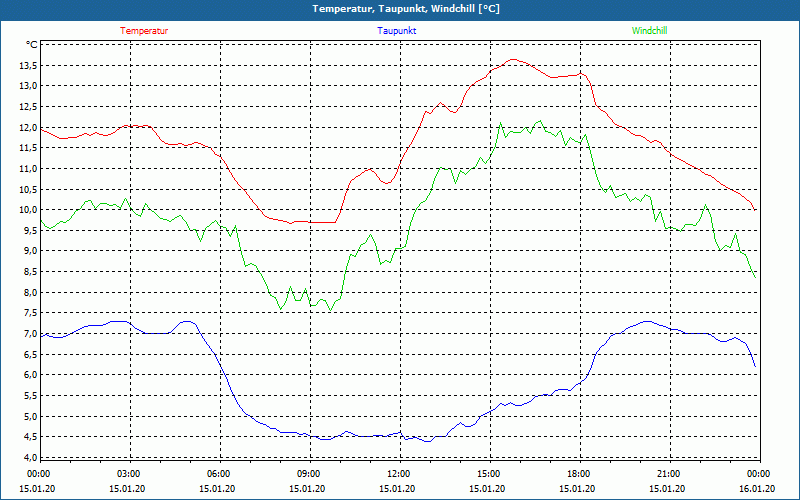Select the red 'Temperatur' legend label

[144, 31]
